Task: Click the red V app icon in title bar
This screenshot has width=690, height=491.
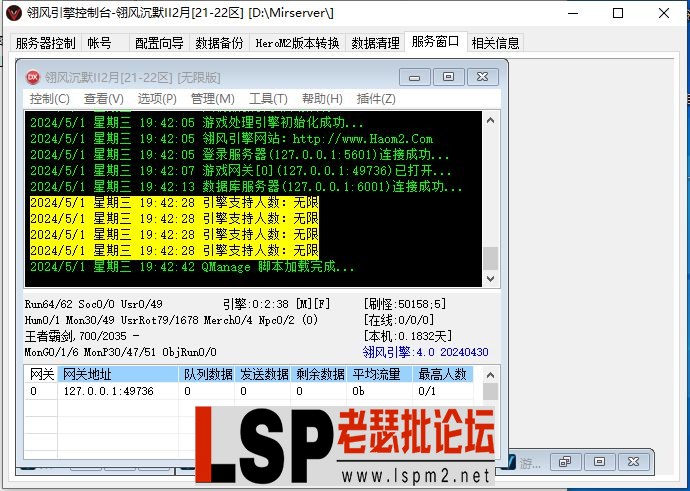Action: pyautogui.click(x=15, y=13)
